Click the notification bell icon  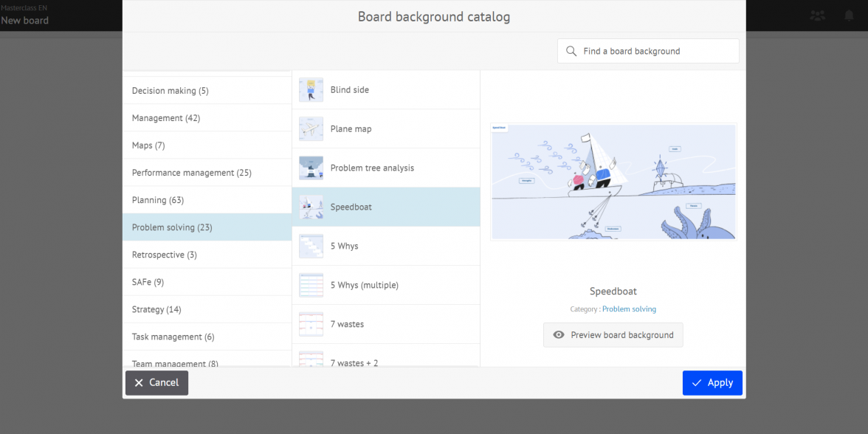(850, 15)
